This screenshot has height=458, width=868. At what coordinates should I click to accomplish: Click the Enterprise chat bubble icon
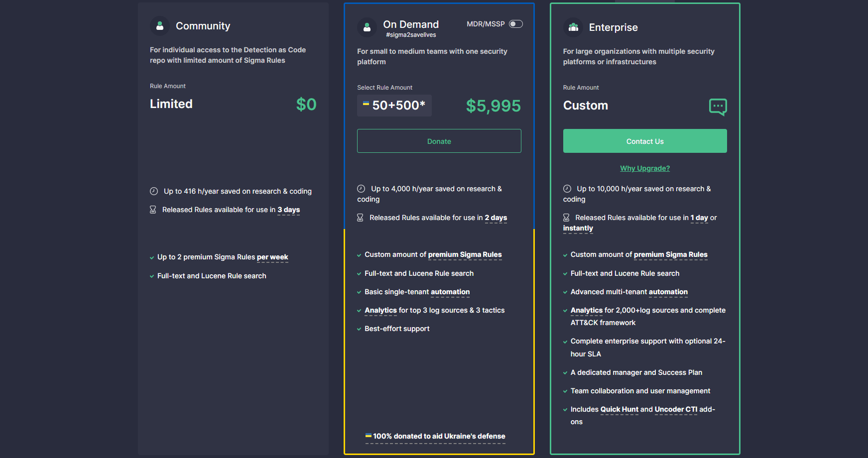pos(718,107)
